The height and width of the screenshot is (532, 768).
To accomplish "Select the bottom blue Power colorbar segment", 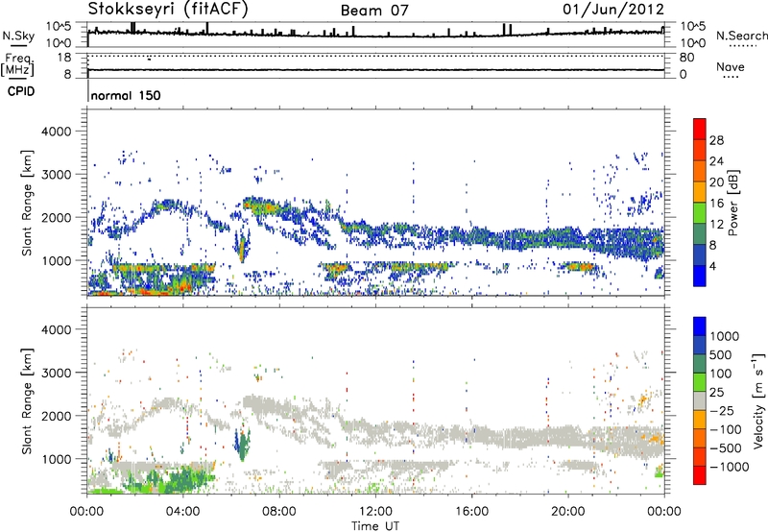I will [700, 276].
